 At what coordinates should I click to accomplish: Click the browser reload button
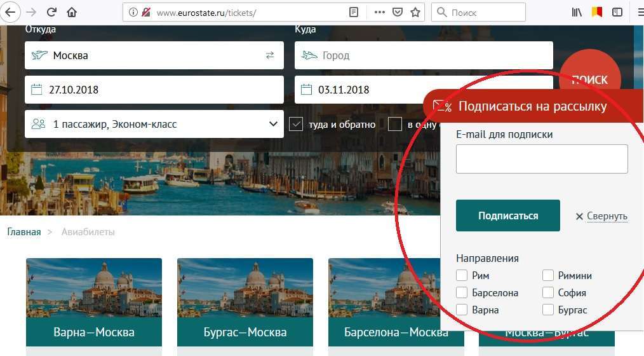click(x=51, y=12)
